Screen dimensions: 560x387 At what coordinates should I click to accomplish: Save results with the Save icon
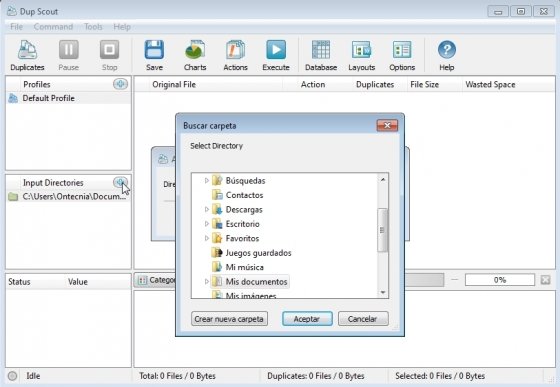tap(154, 50)
